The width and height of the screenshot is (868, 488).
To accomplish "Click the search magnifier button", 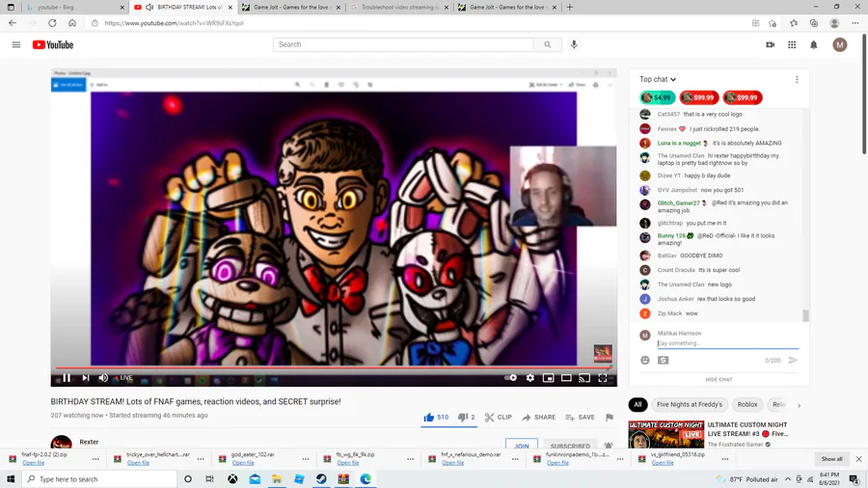I will coord(548,44).
